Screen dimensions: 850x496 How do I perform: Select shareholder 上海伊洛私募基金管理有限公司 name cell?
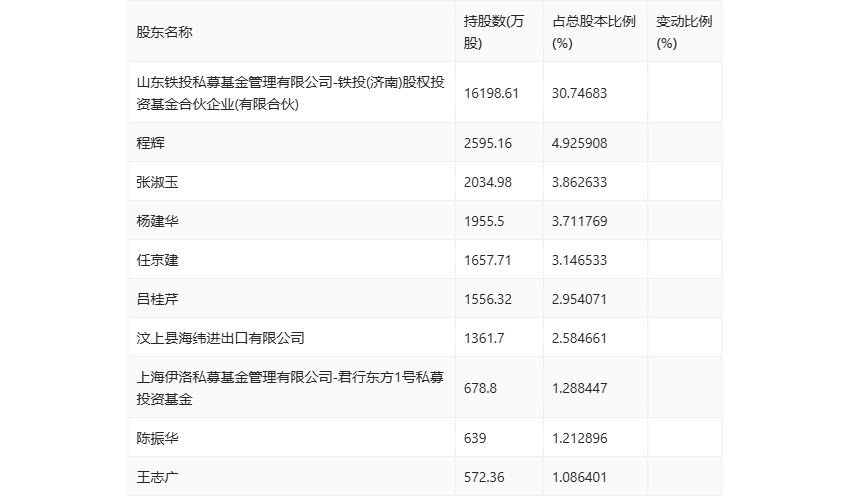(290, 388)
